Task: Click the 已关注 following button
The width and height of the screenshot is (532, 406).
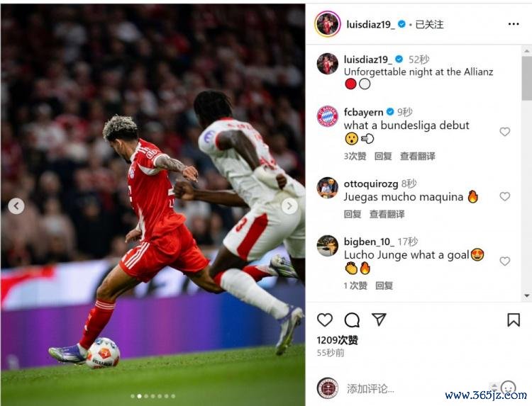Action: [x=429, y=24]
